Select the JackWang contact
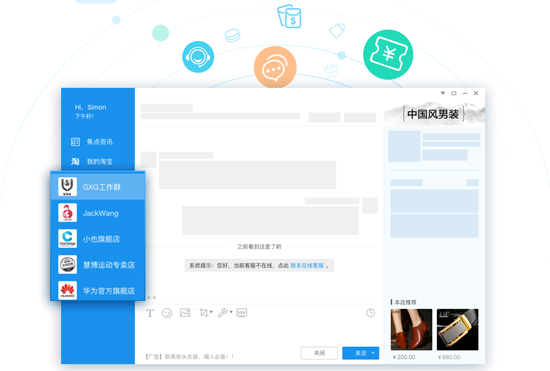Screen dimensions: 550x371 (98, 213)
